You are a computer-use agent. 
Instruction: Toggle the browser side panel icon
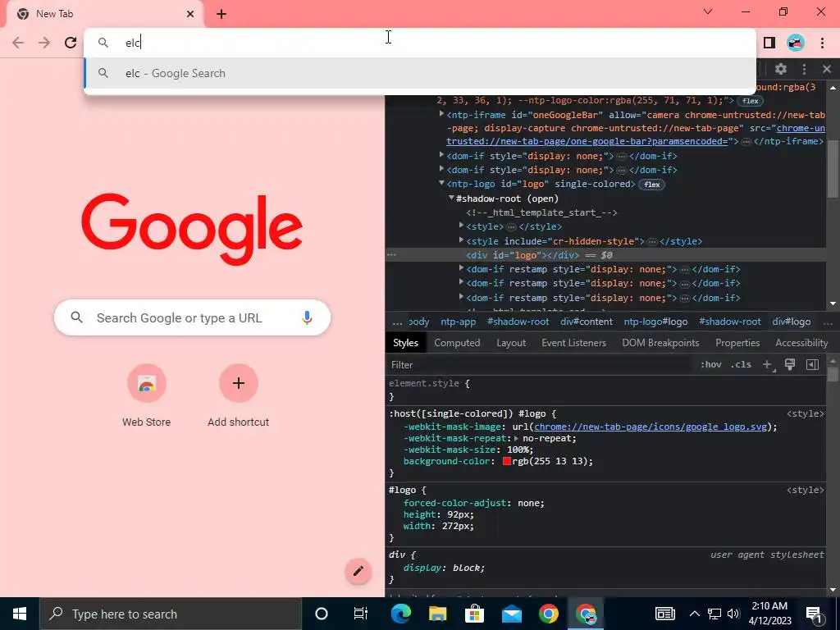click(769, 43)
